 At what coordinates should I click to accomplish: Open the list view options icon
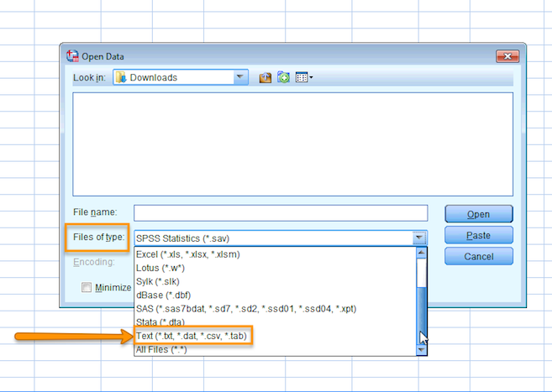pyautogui.click(x=304, y=77)
